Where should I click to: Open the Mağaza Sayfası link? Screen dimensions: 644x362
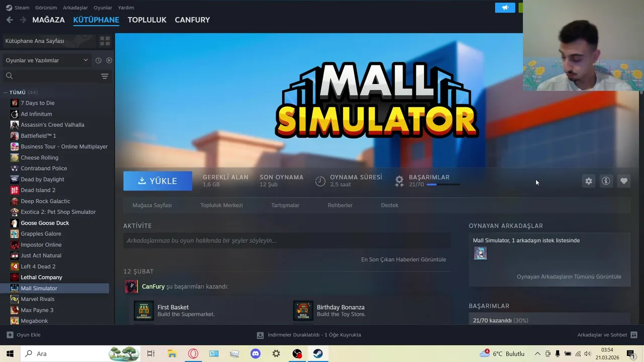152,205
